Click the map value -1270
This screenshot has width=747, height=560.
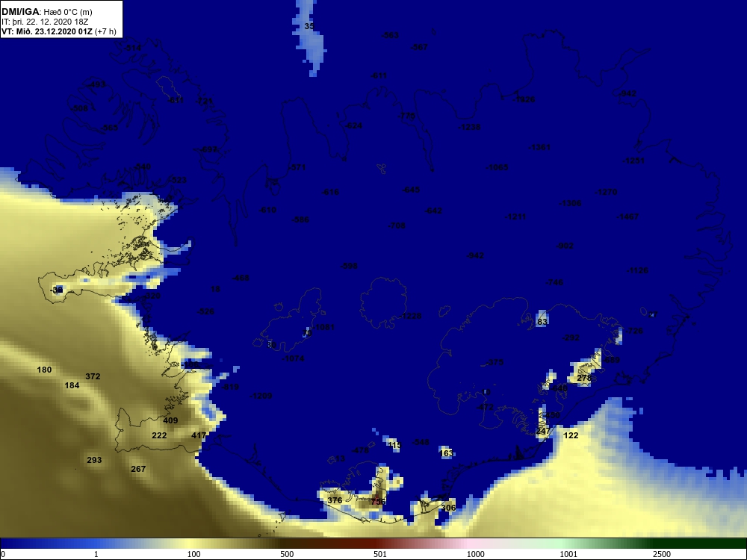(x=606, y=192)
